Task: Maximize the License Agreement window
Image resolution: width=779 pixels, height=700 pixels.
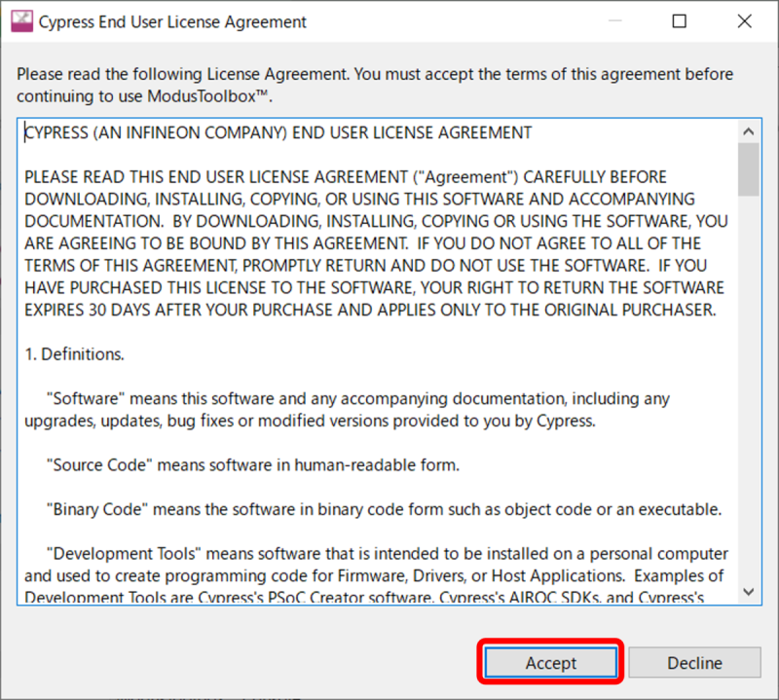Action: tap(679, 21)
